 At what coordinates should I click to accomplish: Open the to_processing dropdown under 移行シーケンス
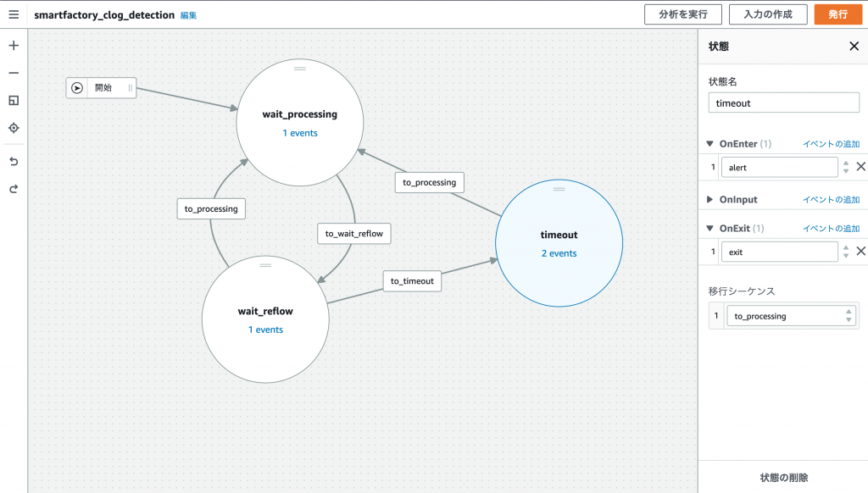click(792, 315)
